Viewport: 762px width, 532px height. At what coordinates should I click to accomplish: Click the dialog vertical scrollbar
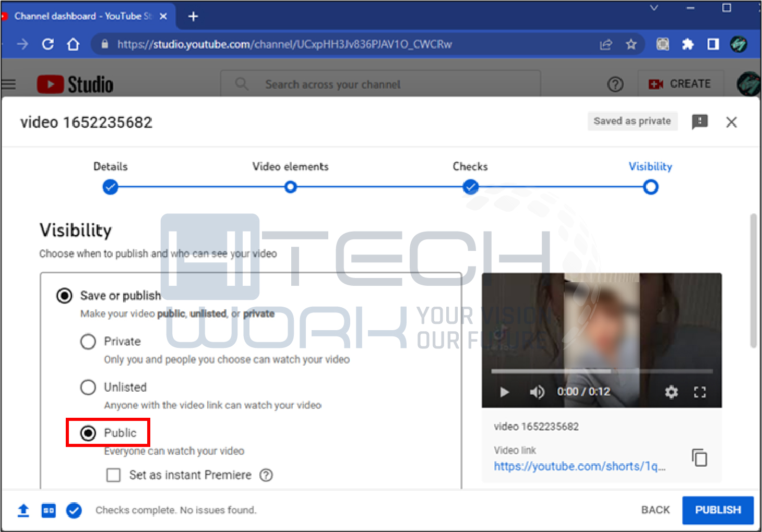pos(753,281)
